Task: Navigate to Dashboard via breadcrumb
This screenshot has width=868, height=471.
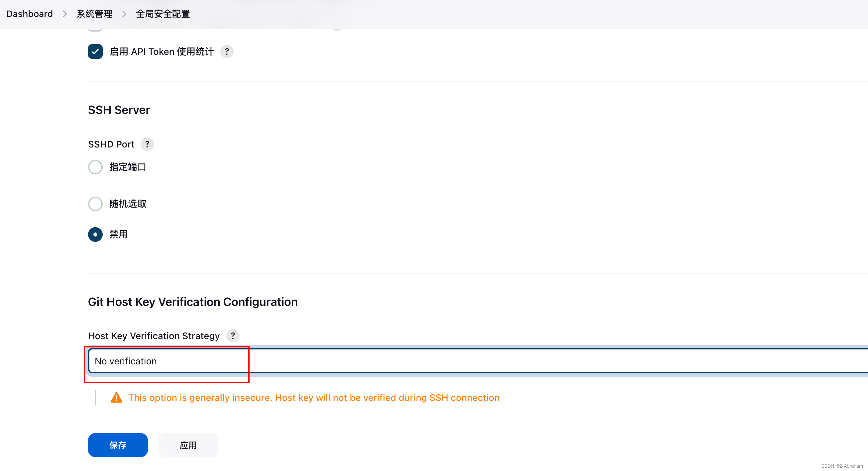Action: pyautogui.click(x=29, y=14)
